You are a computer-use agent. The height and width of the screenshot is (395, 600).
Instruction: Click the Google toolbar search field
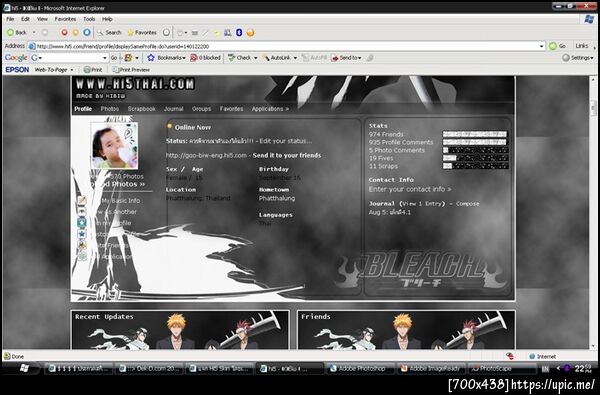coord(71,58)
